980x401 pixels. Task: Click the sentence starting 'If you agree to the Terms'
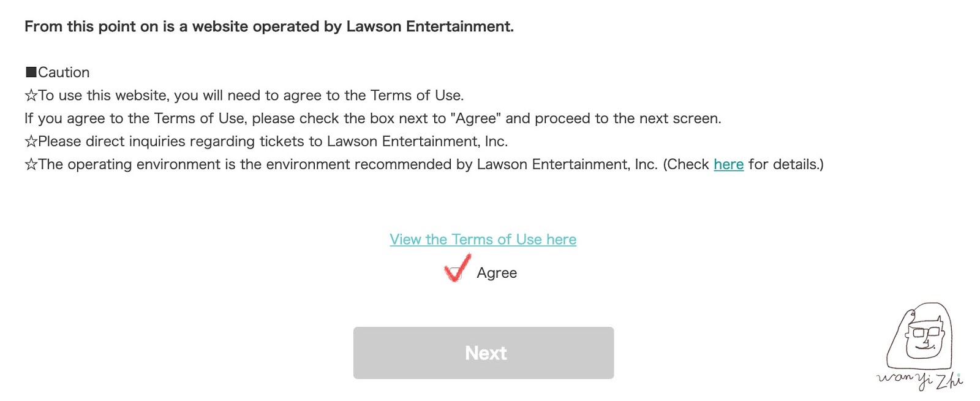(373, 118)
